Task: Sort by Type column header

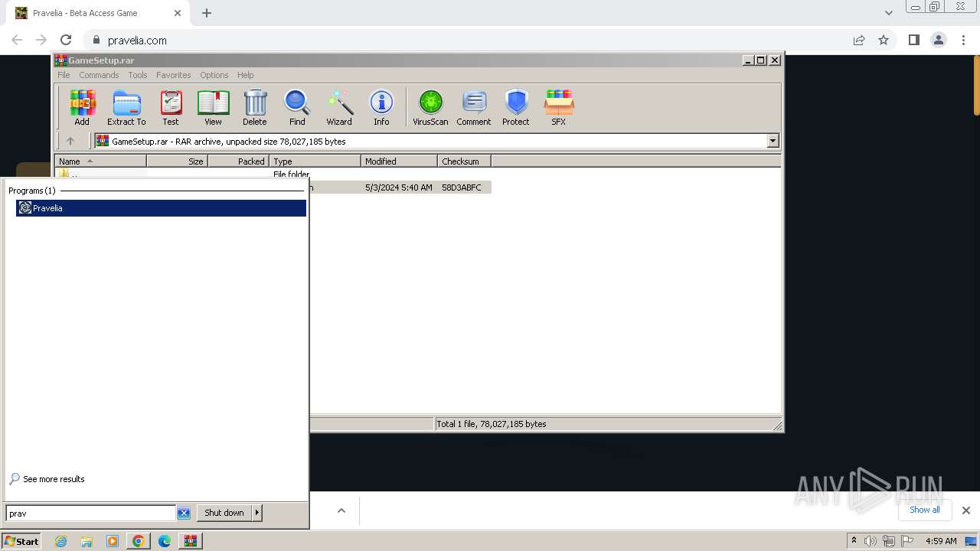Action: pos(315,161)
